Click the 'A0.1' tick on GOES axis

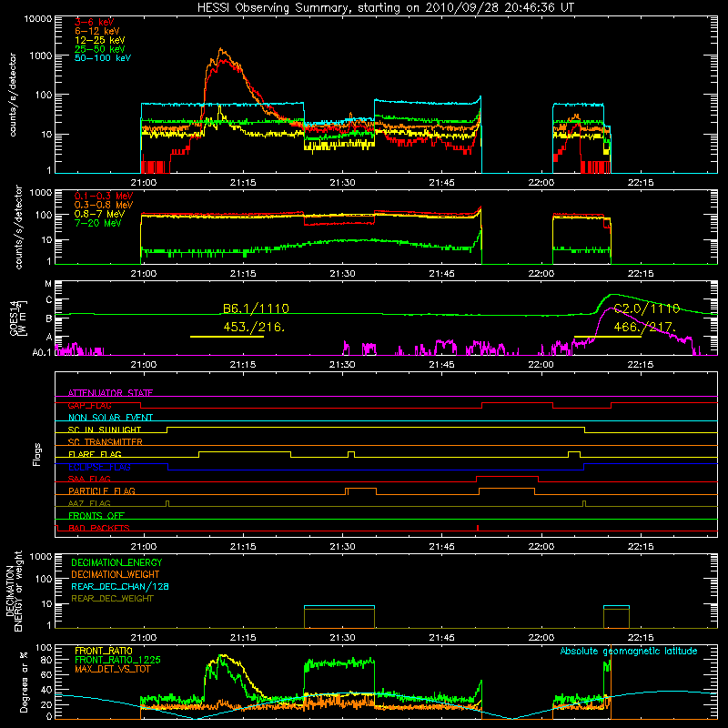tap(42, 353)
